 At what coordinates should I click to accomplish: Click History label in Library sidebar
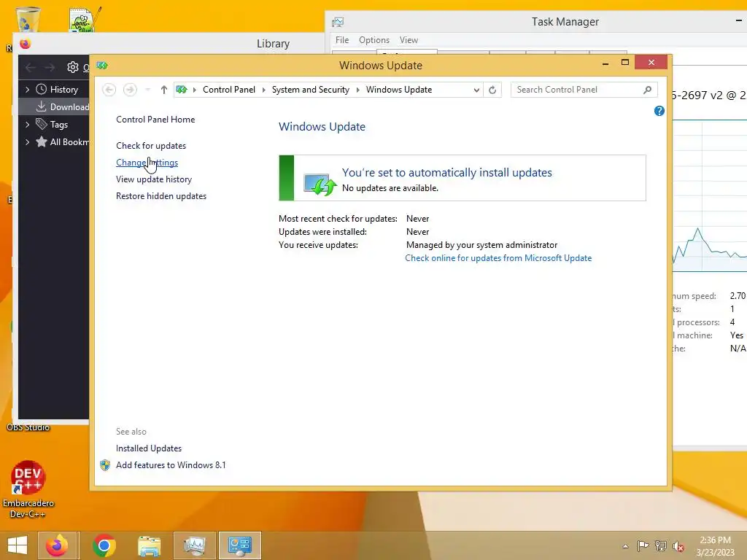(64, 90)
